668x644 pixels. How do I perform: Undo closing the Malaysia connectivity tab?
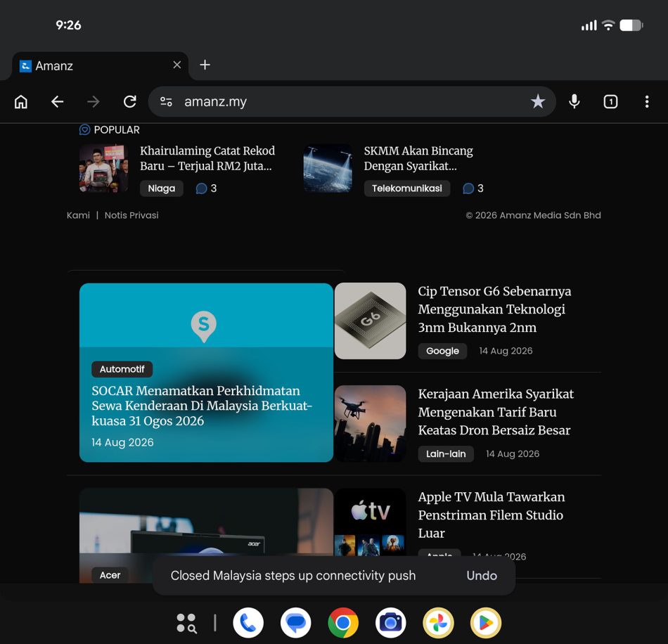click(x=482, y=575)
